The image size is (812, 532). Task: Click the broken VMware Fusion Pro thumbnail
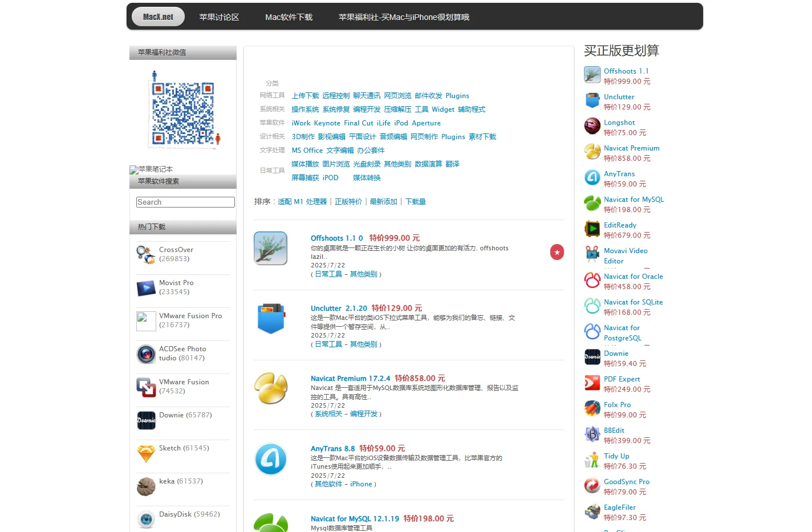coord(146,321)
